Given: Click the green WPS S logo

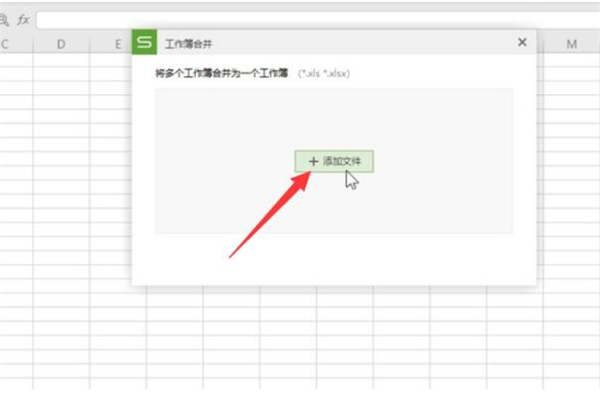Looking at the screenshot, I should [x=144, y=42].
